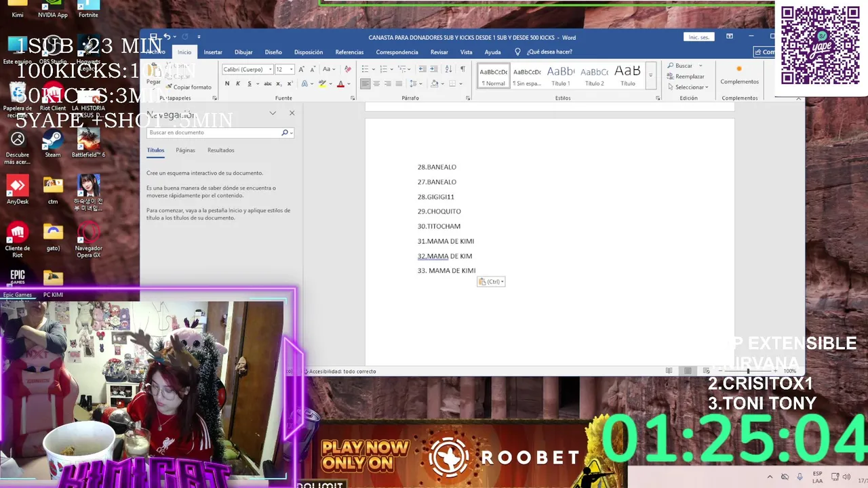Open the Steam desktop icon
Viewport: 868px width, 488px height.
[x=53, y=144]
